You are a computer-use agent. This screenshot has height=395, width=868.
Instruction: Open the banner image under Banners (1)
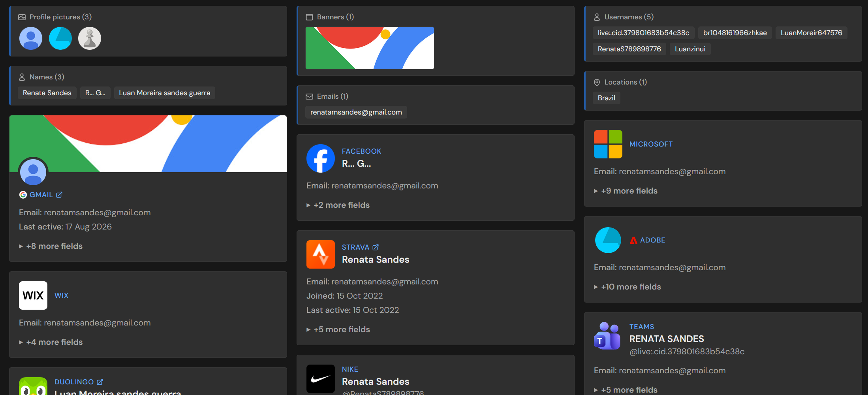[370, 48]
